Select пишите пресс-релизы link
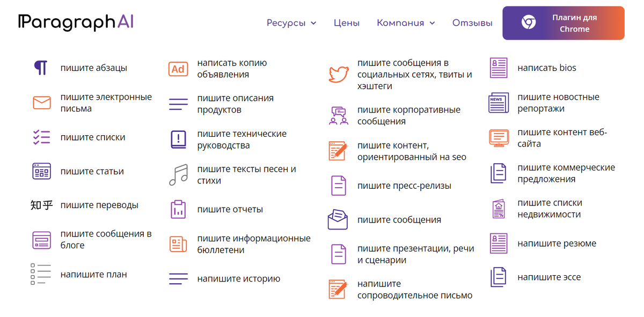 coord(404,186)
